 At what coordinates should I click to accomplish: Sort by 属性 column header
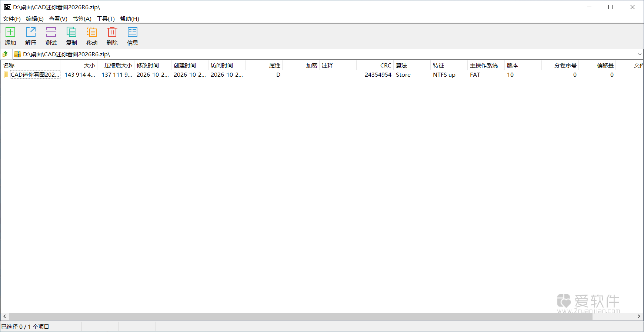(264, 65)
